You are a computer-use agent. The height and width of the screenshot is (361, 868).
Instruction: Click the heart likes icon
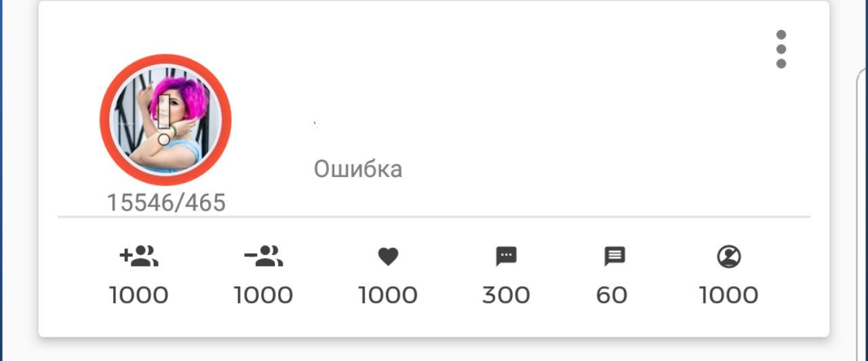388,256
